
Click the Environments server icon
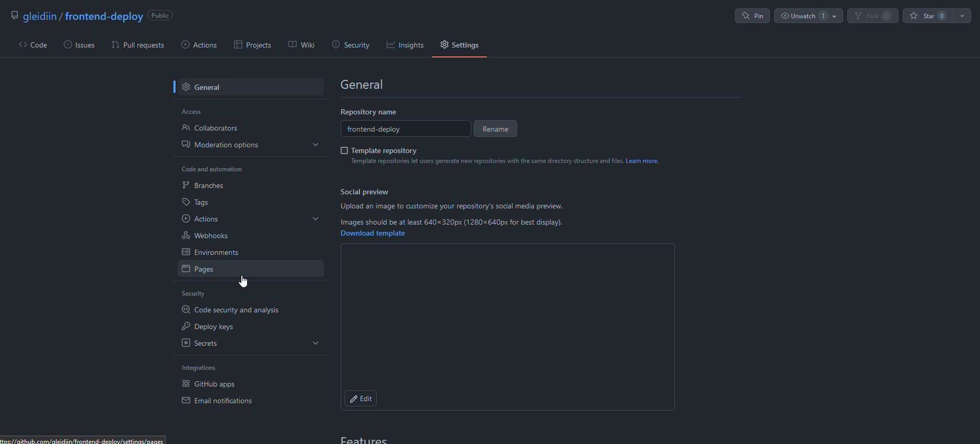(x=186, y=252)
